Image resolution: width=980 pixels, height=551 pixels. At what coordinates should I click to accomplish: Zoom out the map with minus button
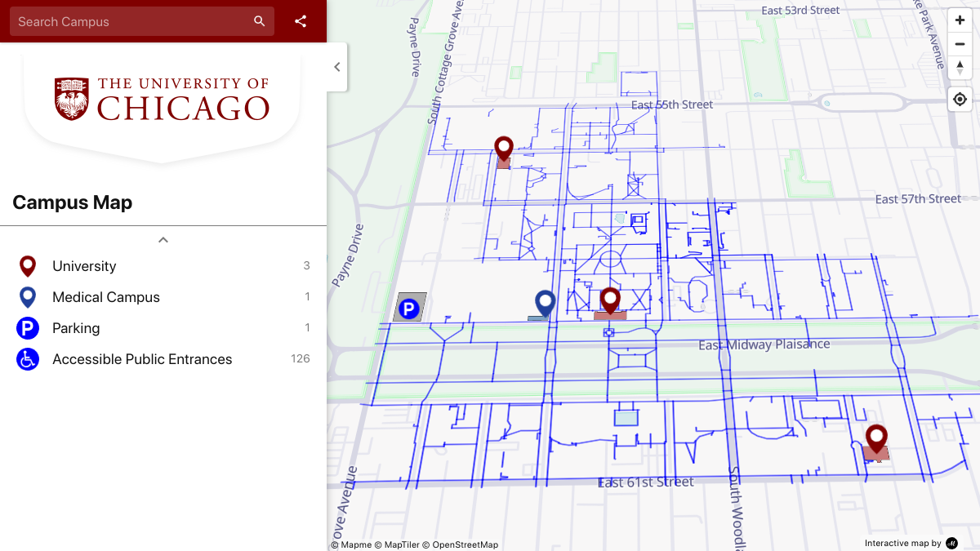[x=960, y=43]
